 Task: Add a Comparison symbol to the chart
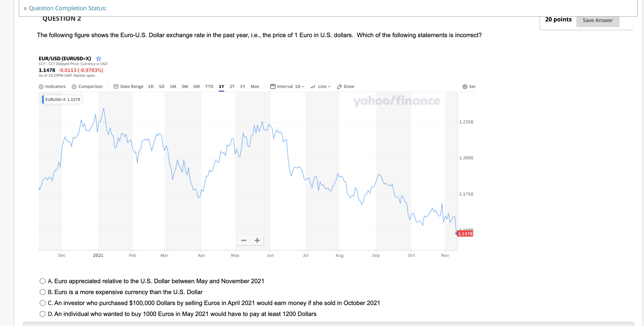(x=87, y=86)
